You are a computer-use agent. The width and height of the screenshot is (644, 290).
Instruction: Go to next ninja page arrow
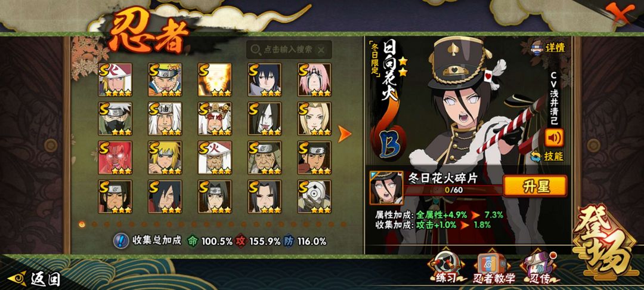click(x=344, y=134)
